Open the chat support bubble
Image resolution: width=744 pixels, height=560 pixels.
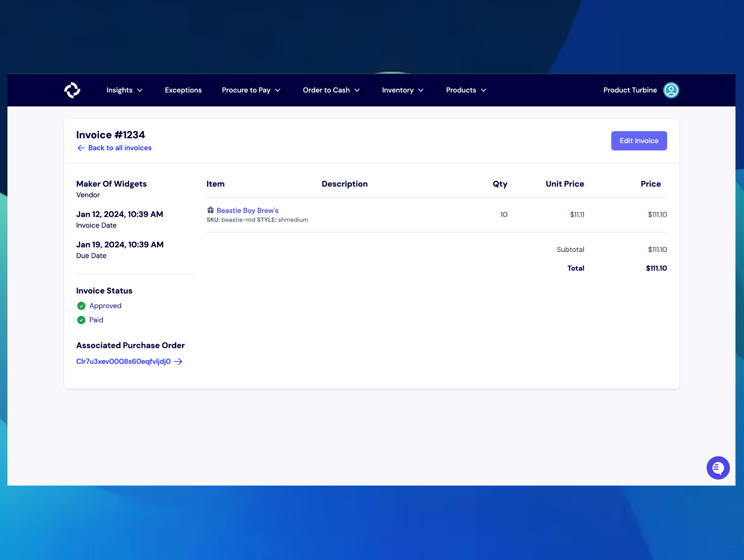[718, 468]
